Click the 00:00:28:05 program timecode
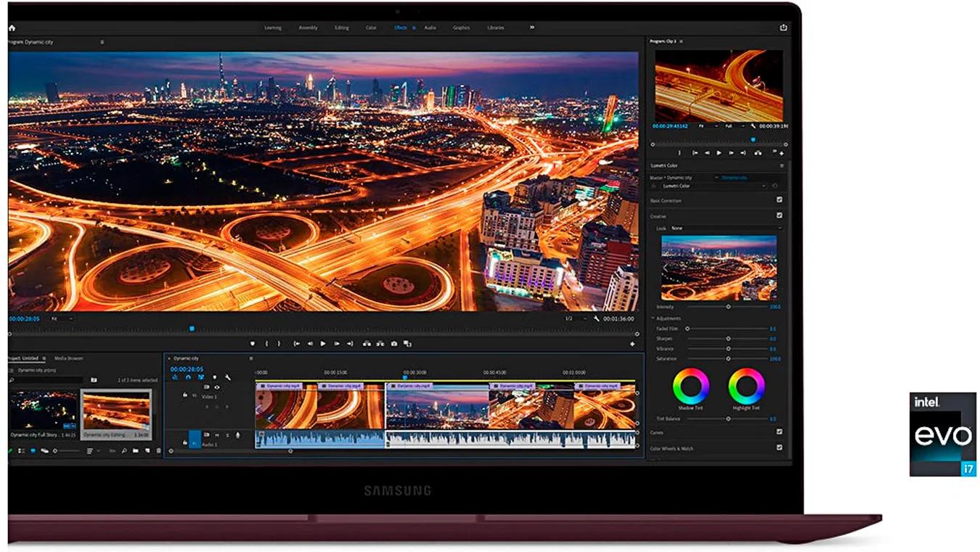The width and height of the screenshot is (980, 552). (x=25, y=318)
